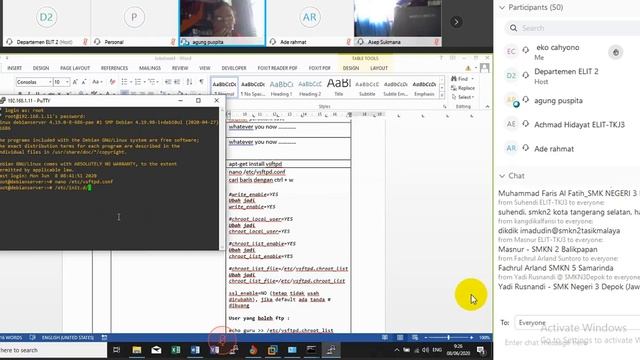
Task: Open the Mail app on taskbar
Action: pyautogui.click(x=156, y=350)
